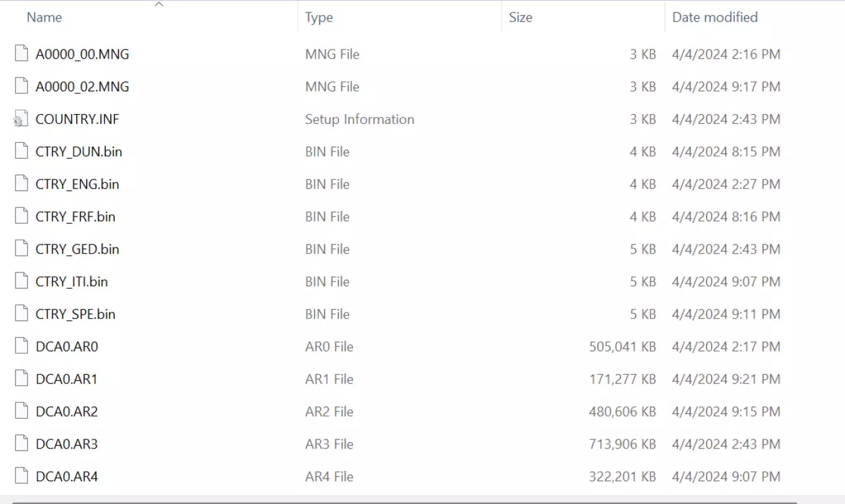Click the A0000_00.MNG file icon
845x504 pixels.
point(22,54)
